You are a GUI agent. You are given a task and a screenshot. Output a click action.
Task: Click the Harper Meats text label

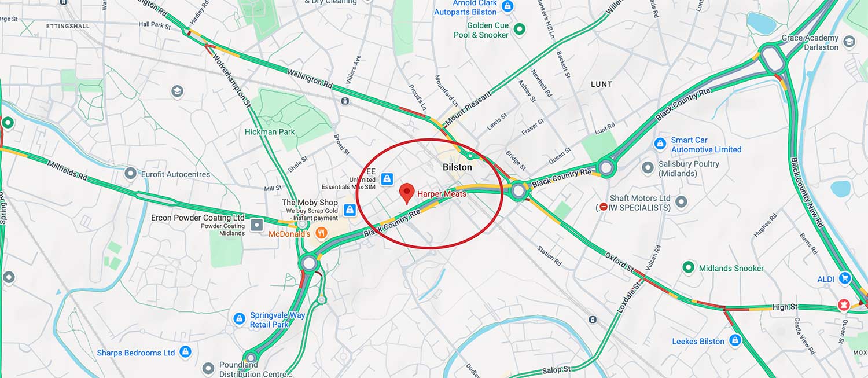tap(442, 194)
